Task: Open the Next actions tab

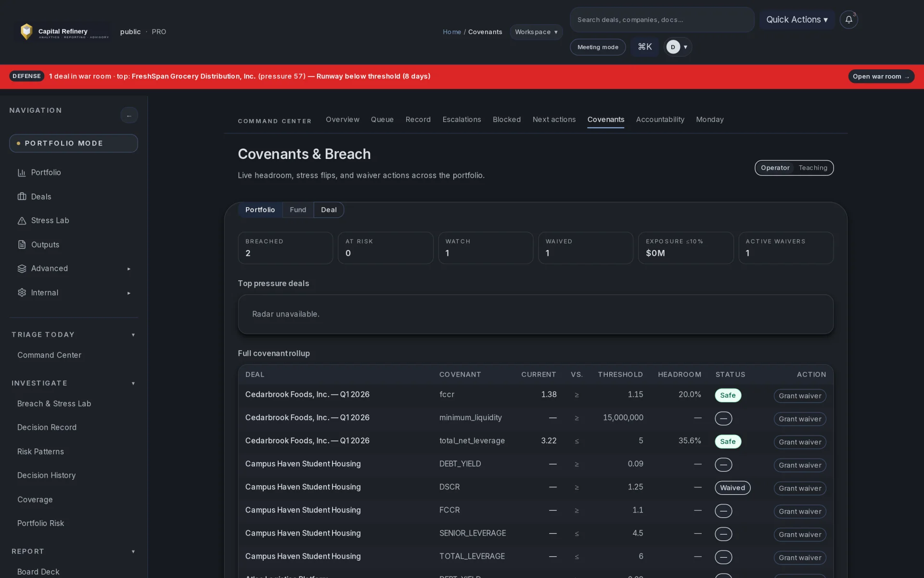Action: (x=554, y=119)
